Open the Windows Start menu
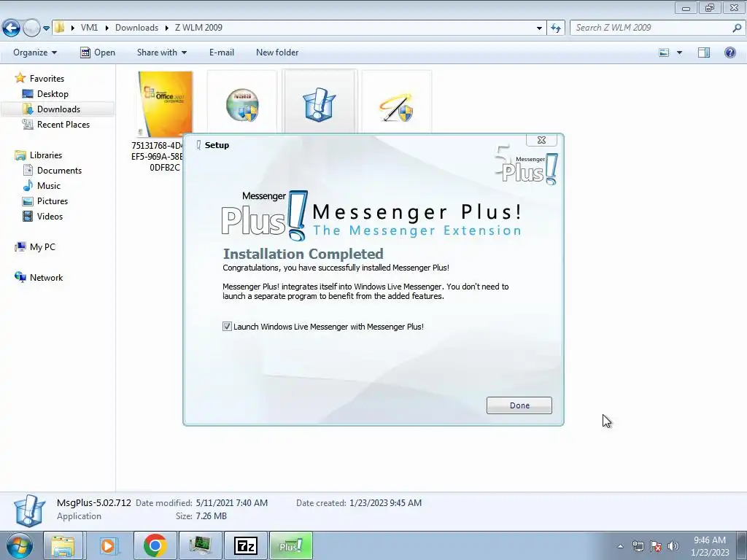Screen dimensions: 747x560 [x=20, y=546]
